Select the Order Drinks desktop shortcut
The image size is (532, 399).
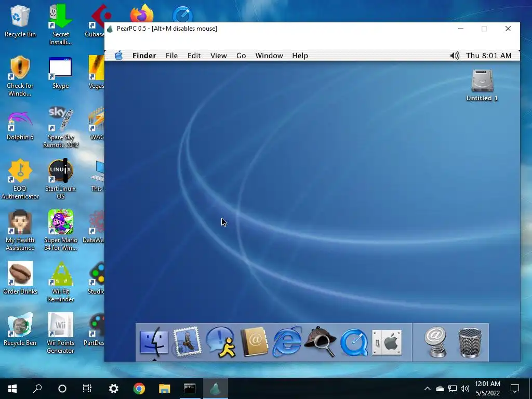pos(20,277)
